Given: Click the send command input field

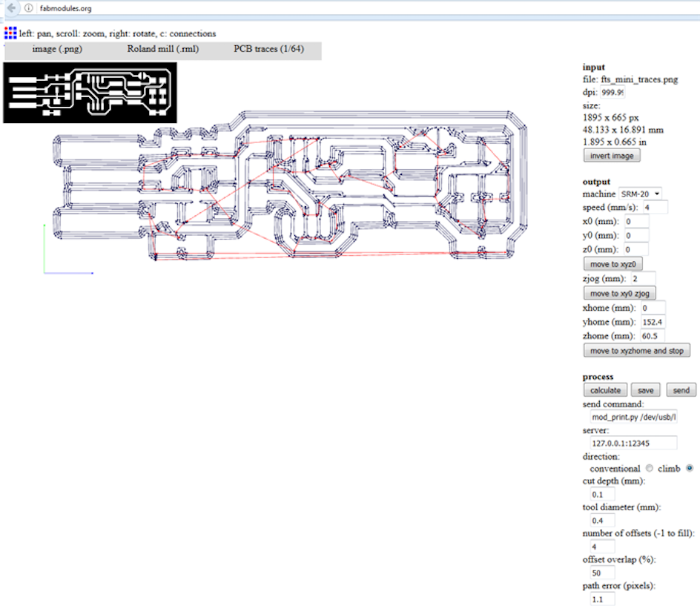Looking at the screenshot, I should 633,417.
